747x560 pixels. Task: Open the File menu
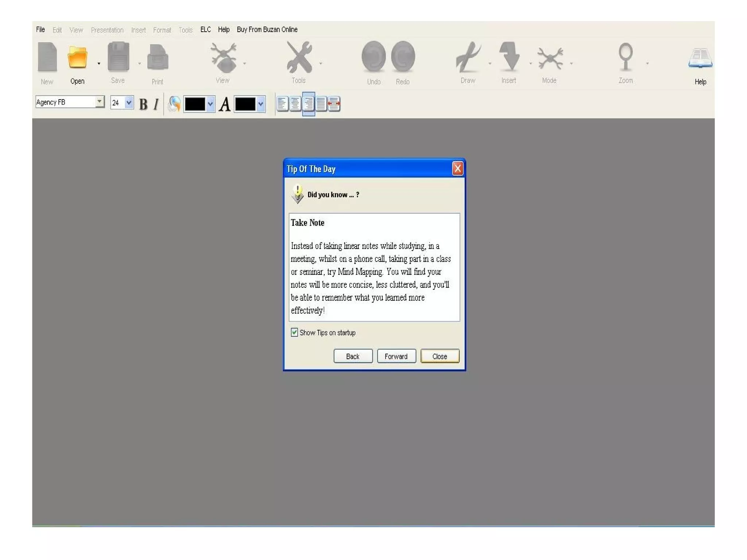(40, 30)
